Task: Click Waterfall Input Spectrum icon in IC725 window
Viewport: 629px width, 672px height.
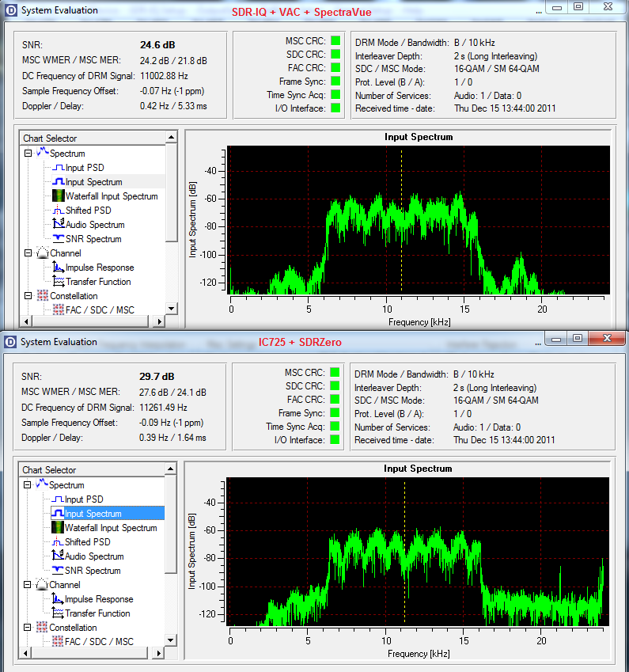Action: click(x=57, y=528)
